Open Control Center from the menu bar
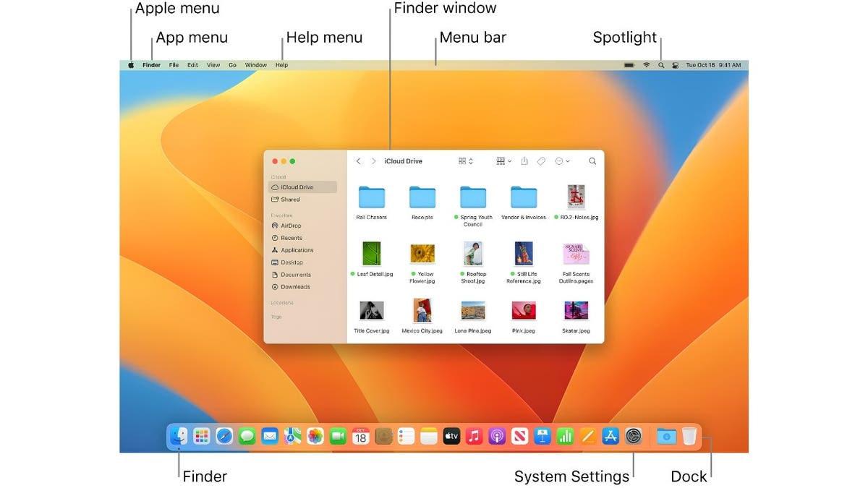This screenshot has height=488, width=868. (676, 65)
